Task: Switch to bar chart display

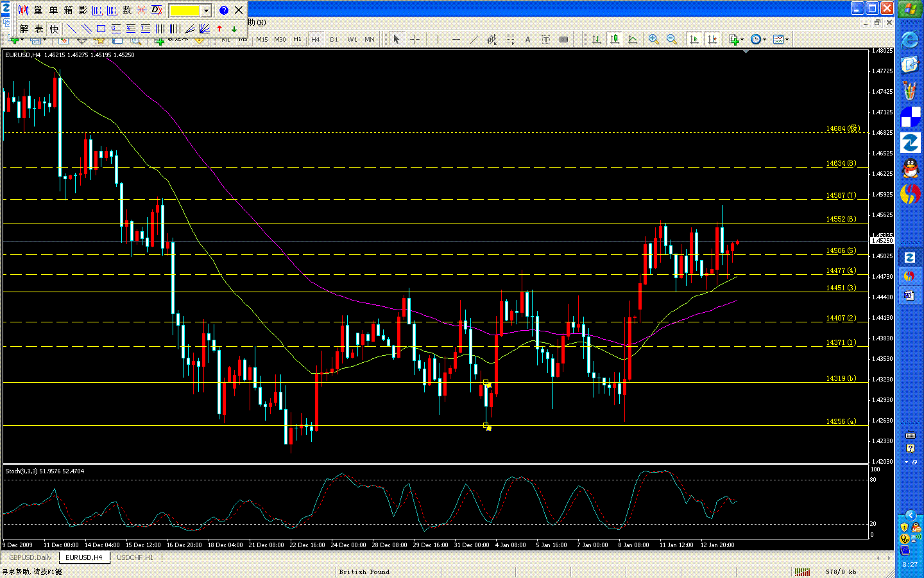Action: point(597,40)
